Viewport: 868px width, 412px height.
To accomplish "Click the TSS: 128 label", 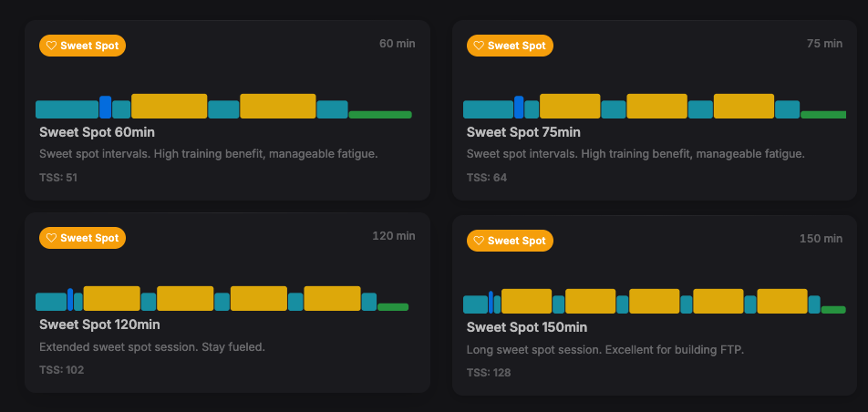I will [488, 372].
